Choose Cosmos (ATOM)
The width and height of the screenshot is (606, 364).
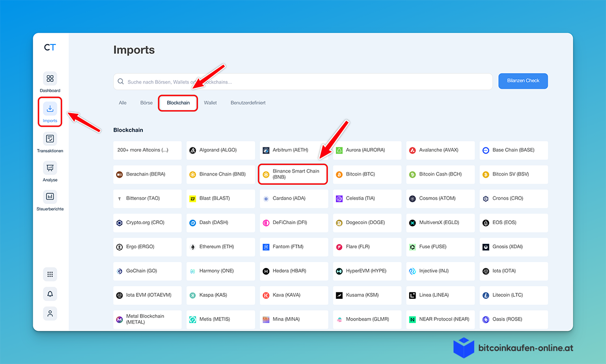[440, 198]
